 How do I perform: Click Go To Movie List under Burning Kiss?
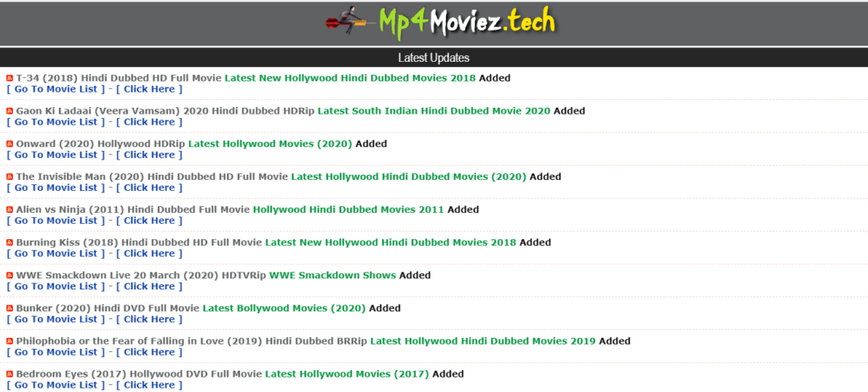click(x=55, y=254)
